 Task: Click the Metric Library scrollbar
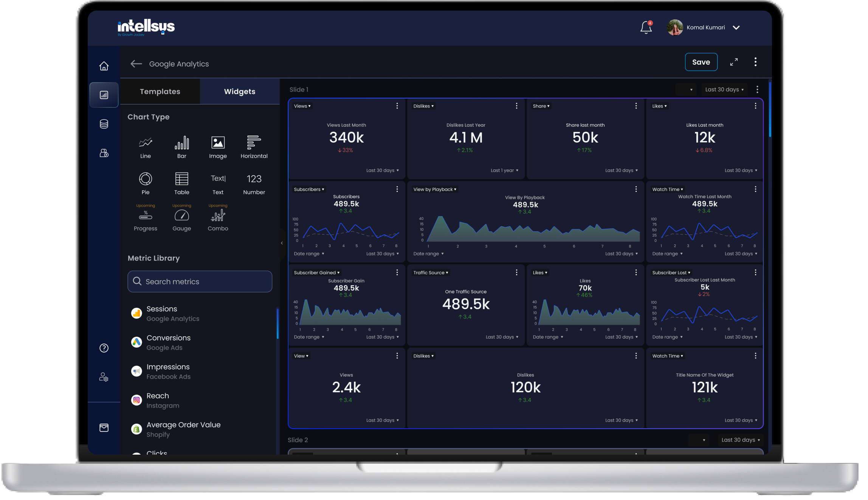pyautogui.click(x=277, y=324)
